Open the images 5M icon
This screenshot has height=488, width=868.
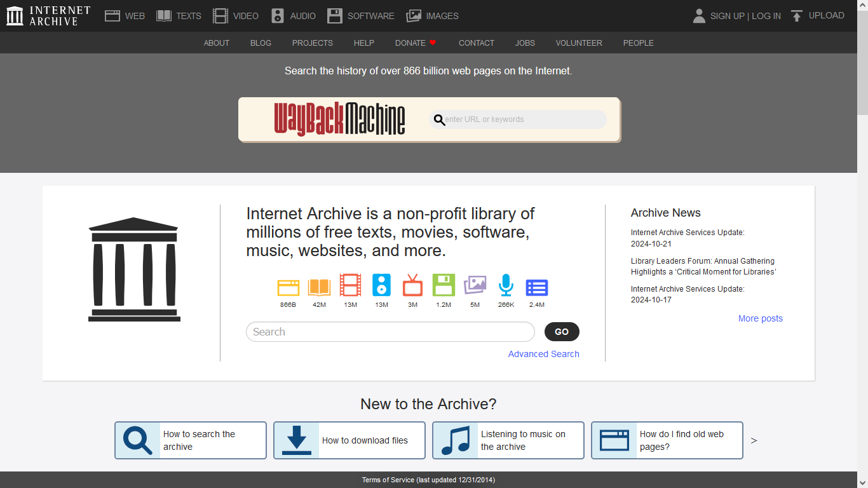[475, 285]
